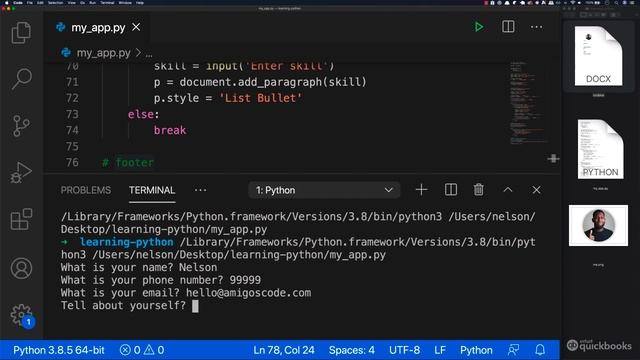Close the terminal panel
This screenshot has height=360, width=640.
536,190
